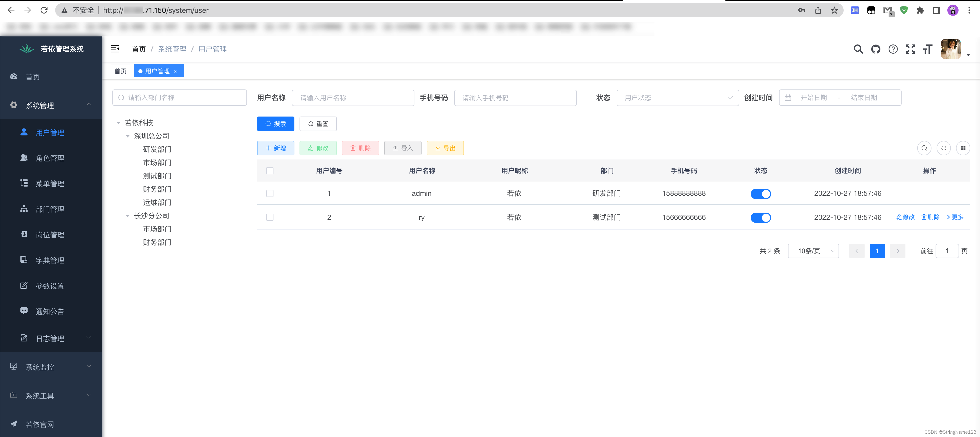Open the header search magnifier icon
The height and width of the screenshot is (437, 980).
(858, 49)
